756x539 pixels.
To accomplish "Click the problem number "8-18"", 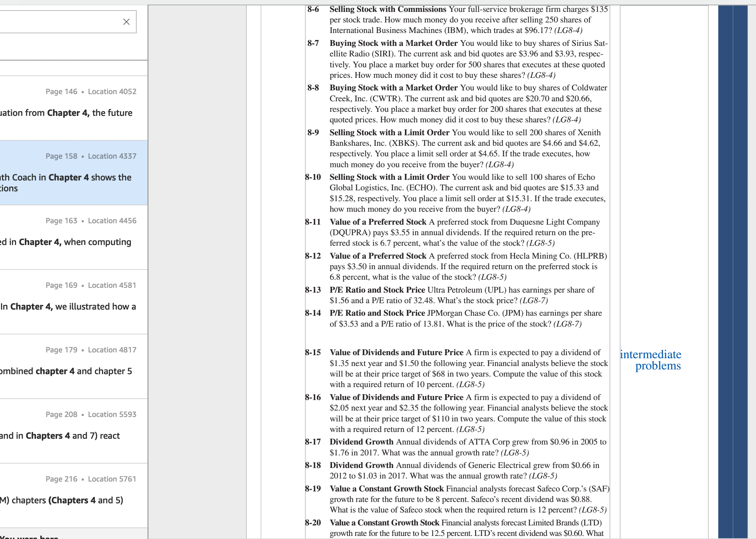I will [313, 465].
